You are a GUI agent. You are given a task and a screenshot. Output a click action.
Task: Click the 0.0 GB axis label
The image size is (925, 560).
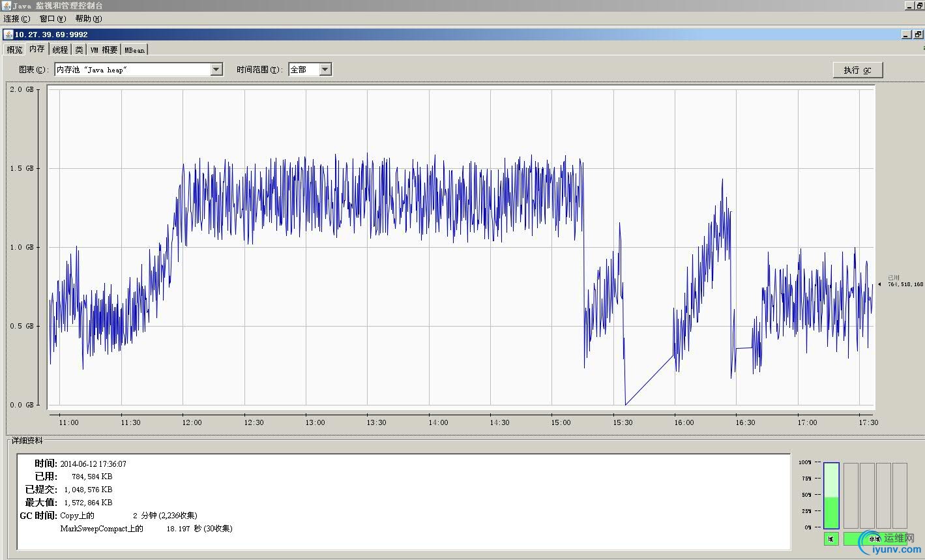coord(21,405)
